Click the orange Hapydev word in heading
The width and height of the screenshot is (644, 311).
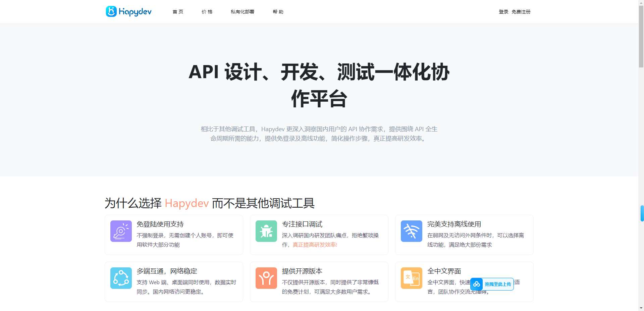click(x=186, y=203)
